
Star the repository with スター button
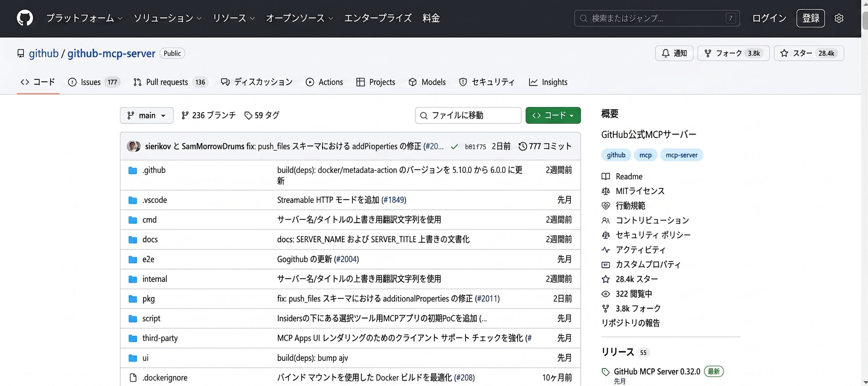(x=809, y=53)
